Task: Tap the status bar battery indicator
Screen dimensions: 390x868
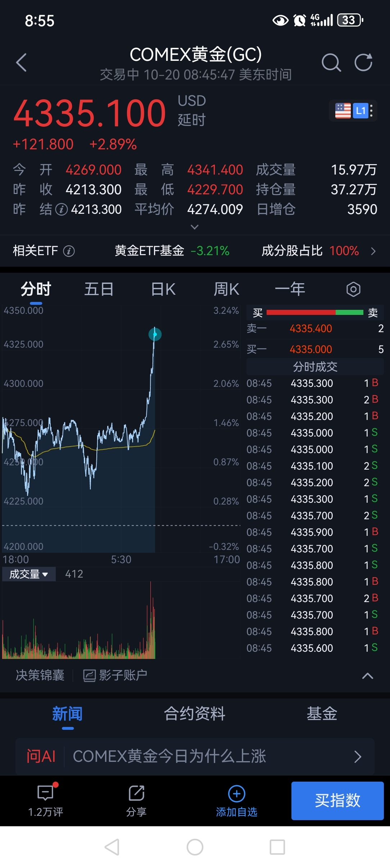Action: point(350,20)
